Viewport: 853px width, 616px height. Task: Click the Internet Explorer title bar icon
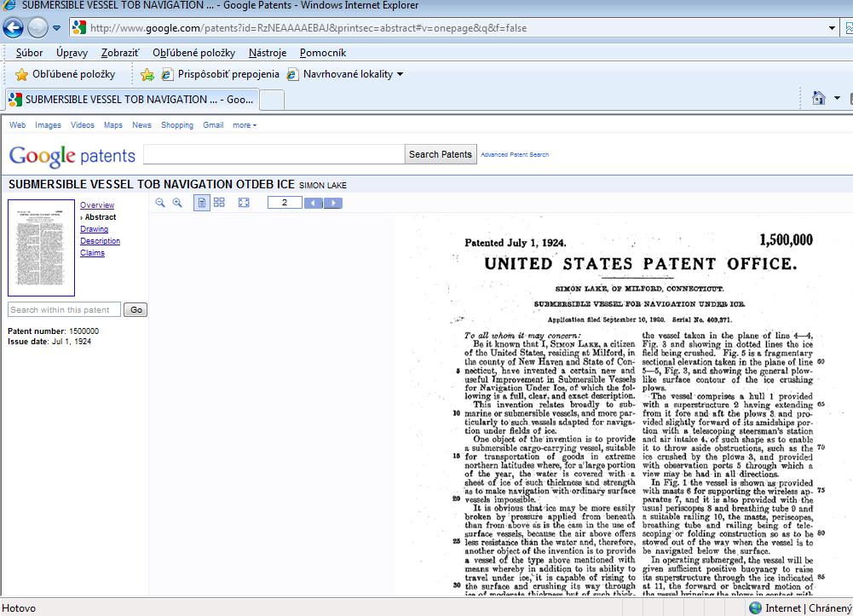click(9, 5)
